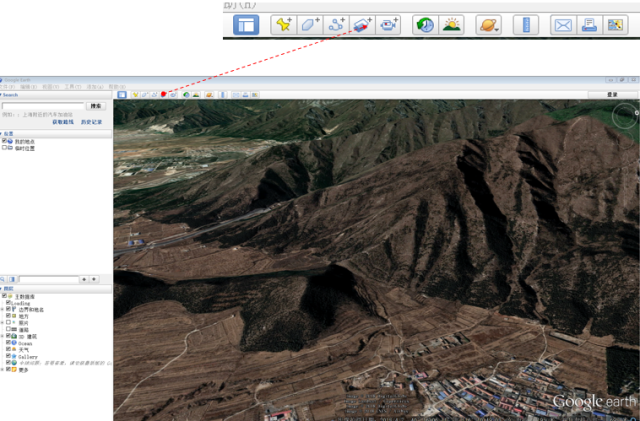Viewport: 640px width, 421px height.
Task: Expand the 3D 建筑 tree node
Action: click(x=2, y=336)
